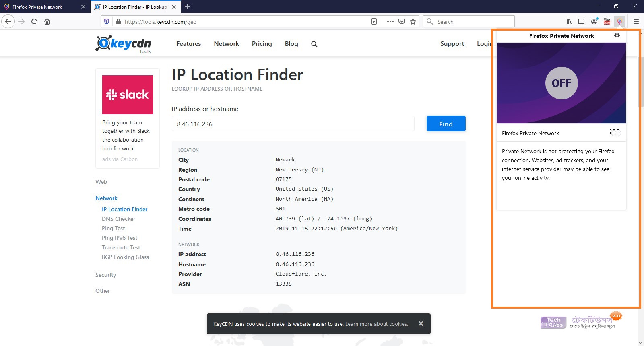Show site security info via padlock icon
Viewport: 644px width, 346px height.
point(118,21)
